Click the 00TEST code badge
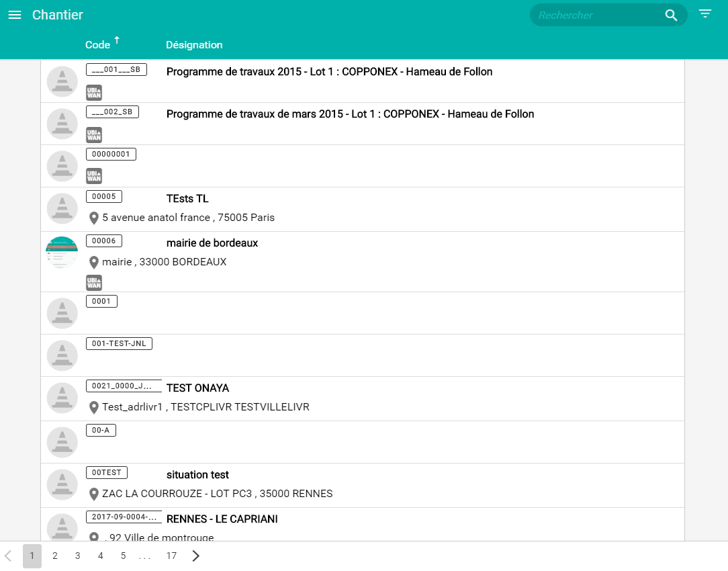The image size is (728, 571). coord(107,472)
